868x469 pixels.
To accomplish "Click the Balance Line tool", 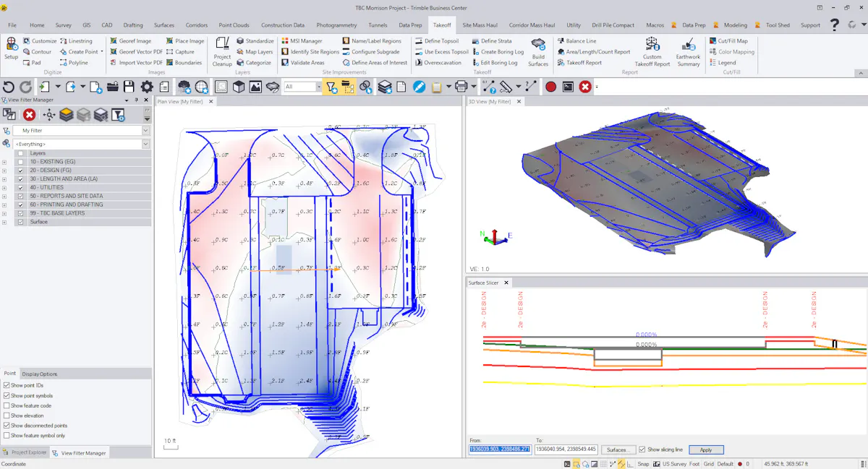I will pos(576,41).
